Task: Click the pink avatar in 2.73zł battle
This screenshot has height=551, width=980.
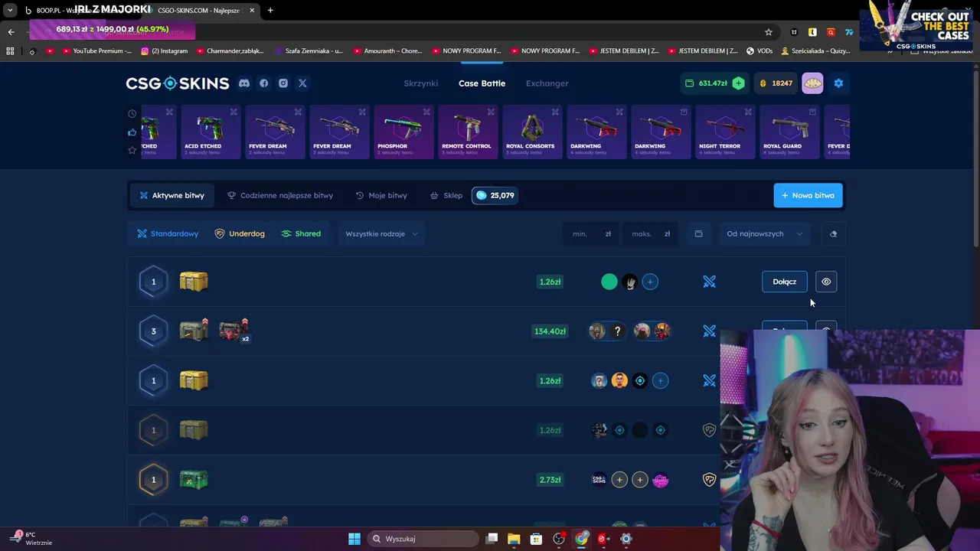Action: (661, 480)
